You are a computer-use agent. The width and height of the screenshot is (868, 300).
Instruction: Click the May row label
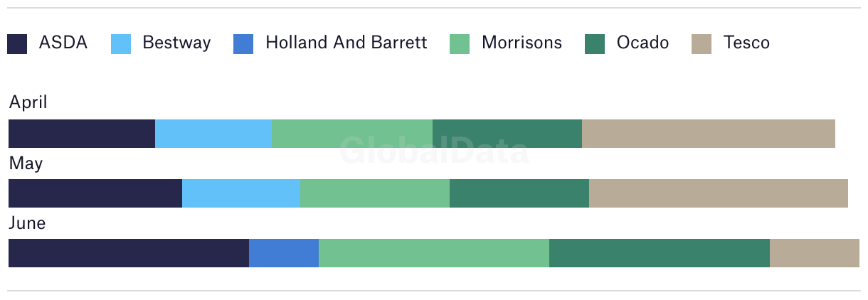coord(26,164)
